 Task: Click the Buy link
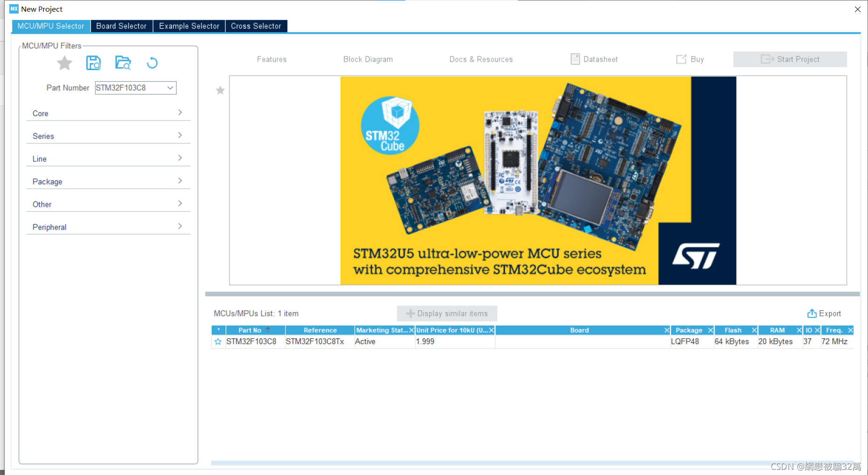coord(690,59)
